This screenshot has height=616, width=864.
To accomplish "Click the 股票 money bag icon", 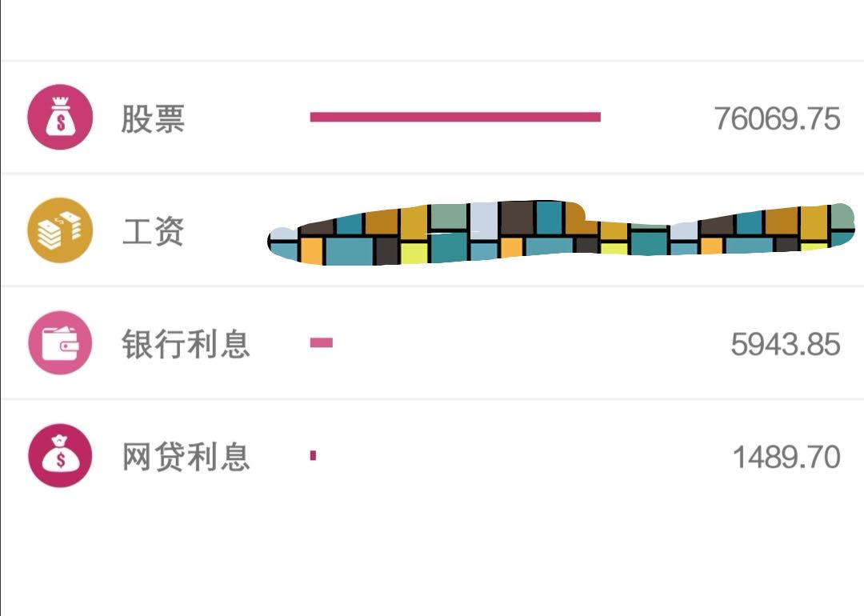I will tap(60, 117).
